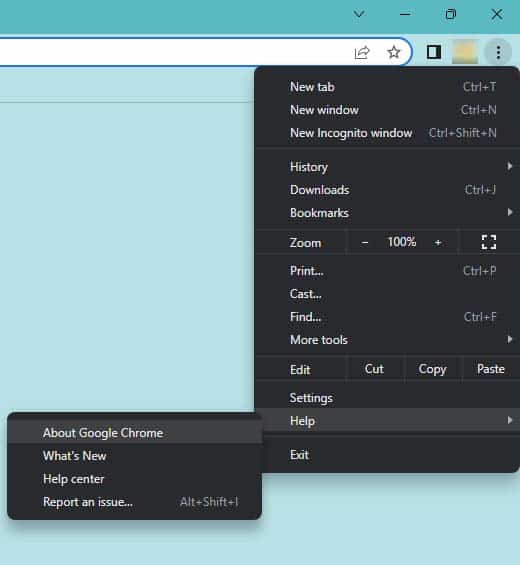This screenshot has width=520, height=565.
Task: Expand the More tools submenu
Action: [x=387, y=340]
